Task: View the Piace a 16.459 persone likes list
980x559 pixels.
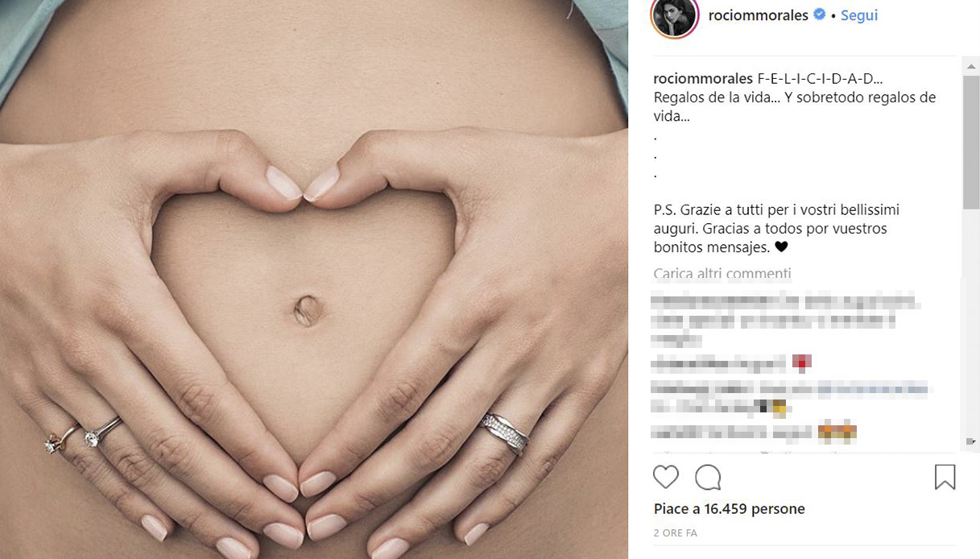Action: click(730, 509)
